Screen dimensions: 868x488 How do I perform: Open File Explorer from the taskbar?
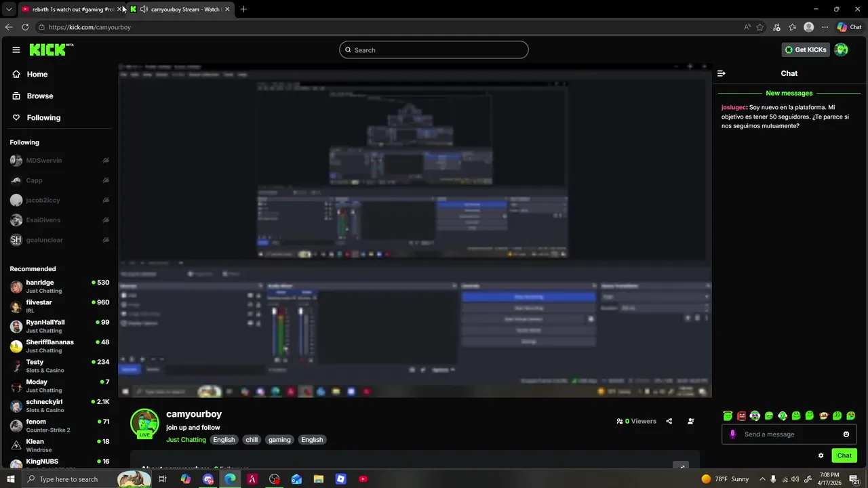[x=319, y=479]
